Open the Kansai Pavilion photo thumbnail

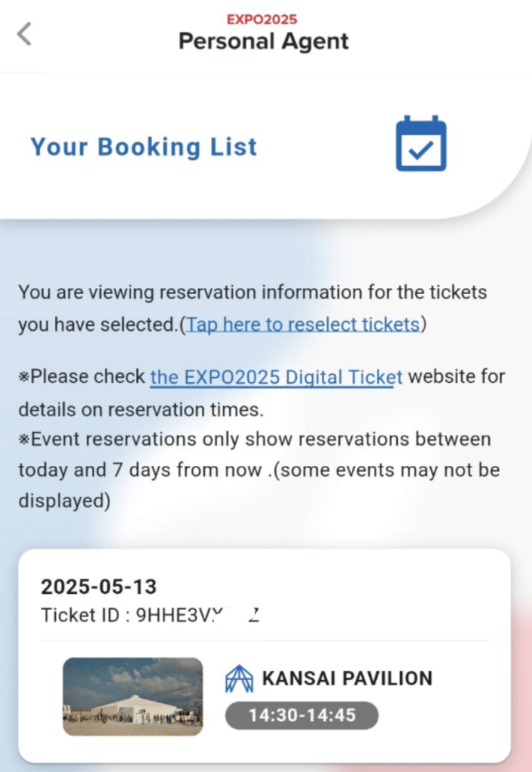(x=133, y=696)
